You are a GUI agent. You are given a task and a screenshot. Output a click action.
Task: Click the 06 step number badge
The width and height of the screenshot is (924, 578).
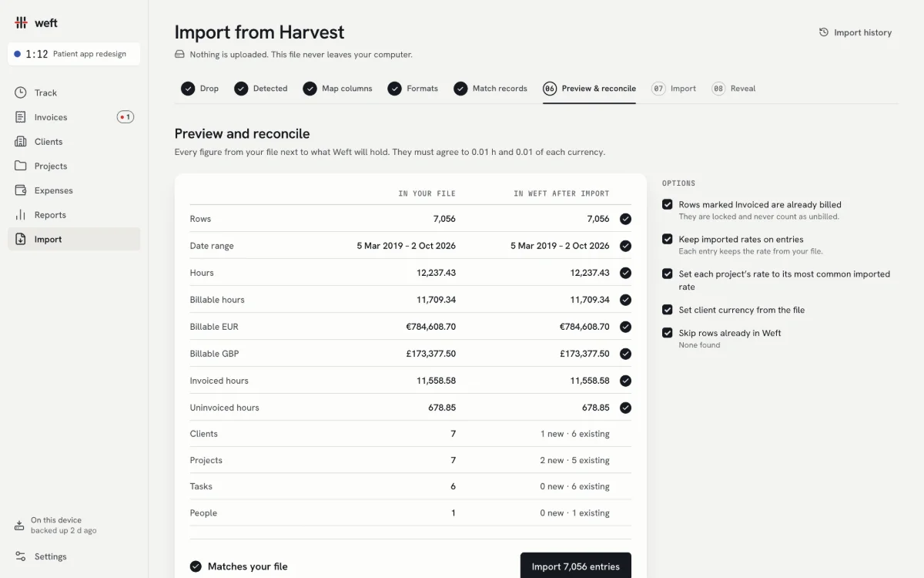550,89
